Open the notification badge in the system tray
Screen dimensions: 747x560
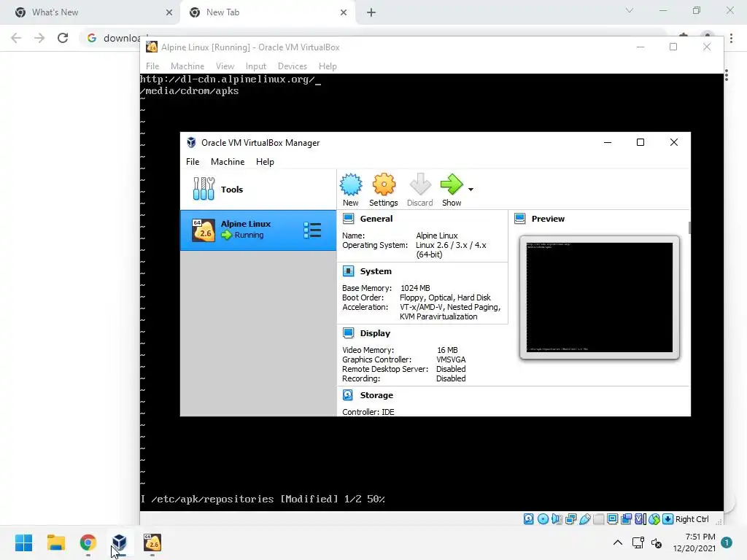(727, 542)
